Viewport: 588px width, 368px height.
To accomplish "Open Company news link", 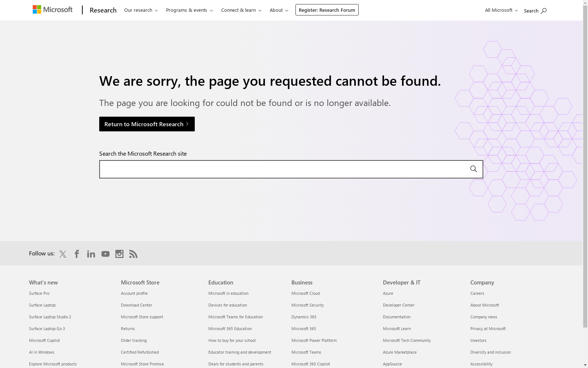I will pyautogui.click(x=484, y=317).
